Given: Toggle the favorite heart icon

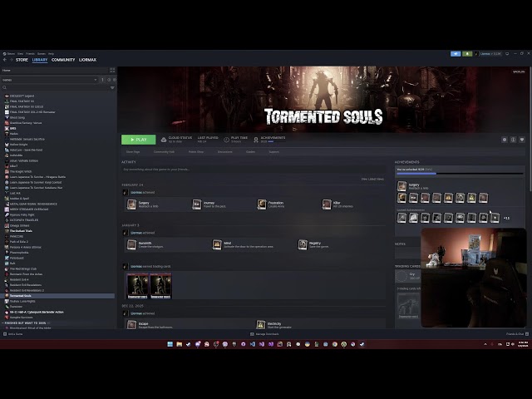Looking at the screenshot, I should (522, 140).
